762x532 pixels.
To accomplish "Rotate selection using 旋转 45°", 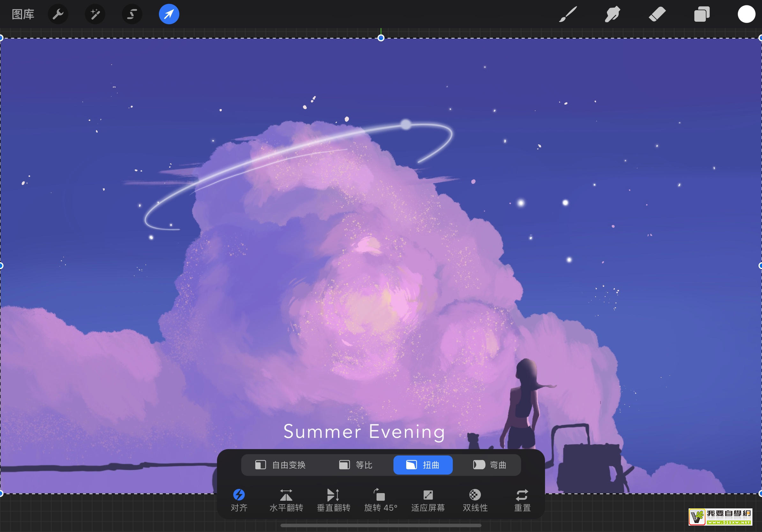I will click(x=381, y=500).
